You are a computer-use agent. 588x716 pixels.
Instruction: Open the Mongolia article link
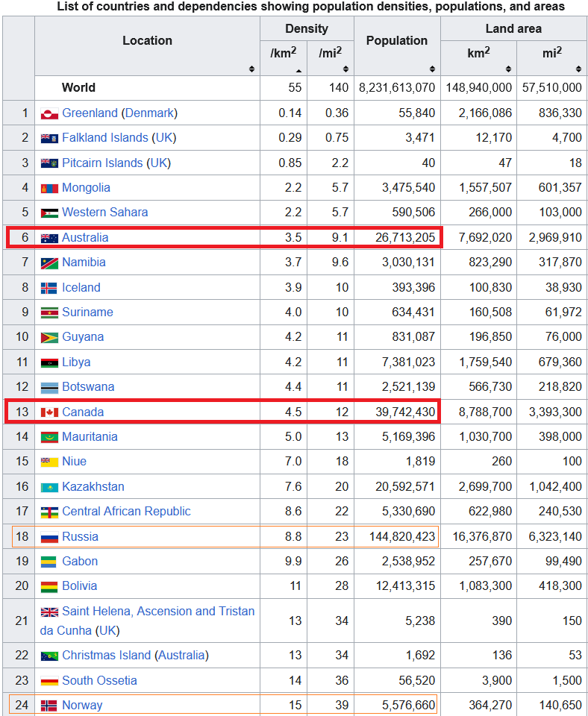coord(86,187)
